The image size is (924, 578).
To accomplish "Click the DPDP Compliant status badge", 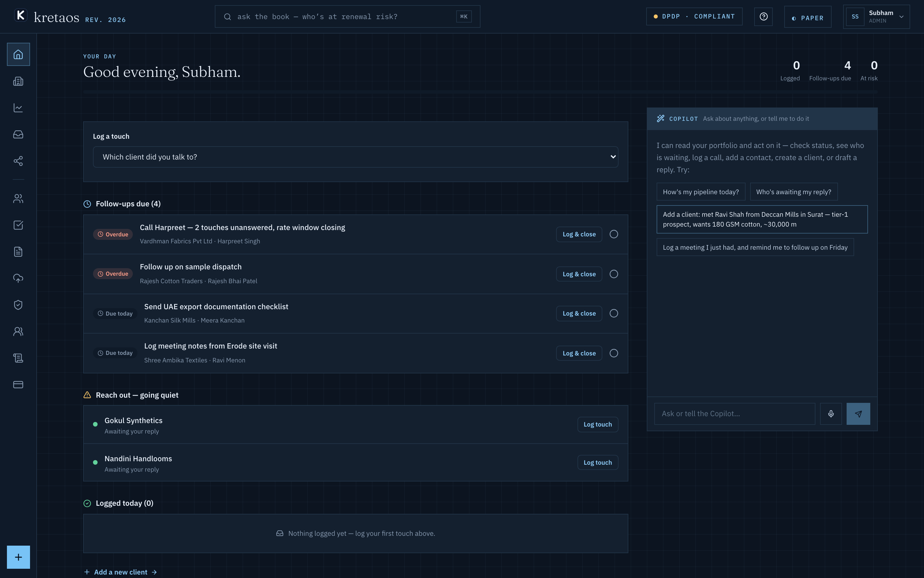I will (x=694, y=16).
